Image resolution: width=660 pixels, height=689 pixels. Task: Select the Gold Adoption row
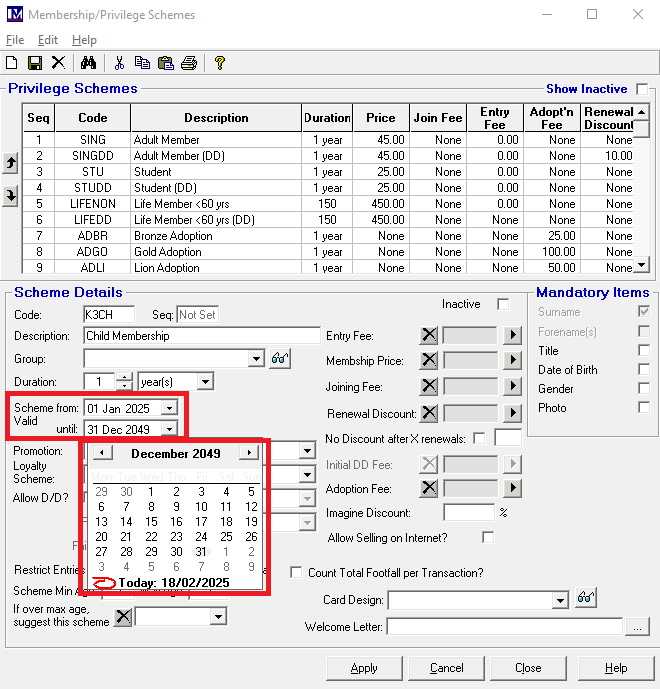328,252
